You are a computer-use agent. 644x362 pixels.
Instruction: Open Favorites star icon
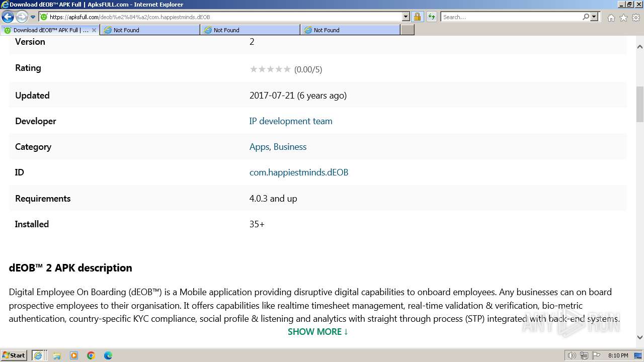623,18
